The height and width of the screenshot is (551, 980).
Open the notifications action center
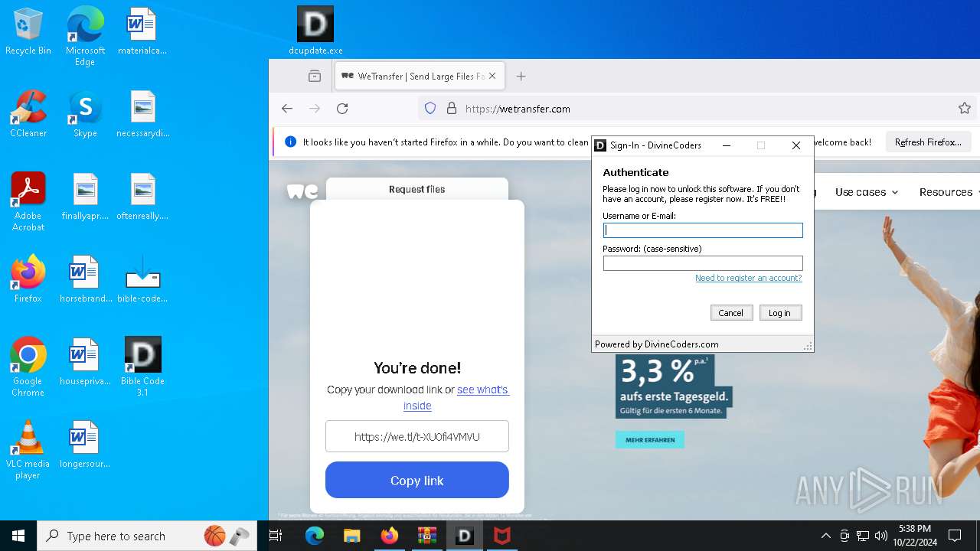tap(955, 536)
